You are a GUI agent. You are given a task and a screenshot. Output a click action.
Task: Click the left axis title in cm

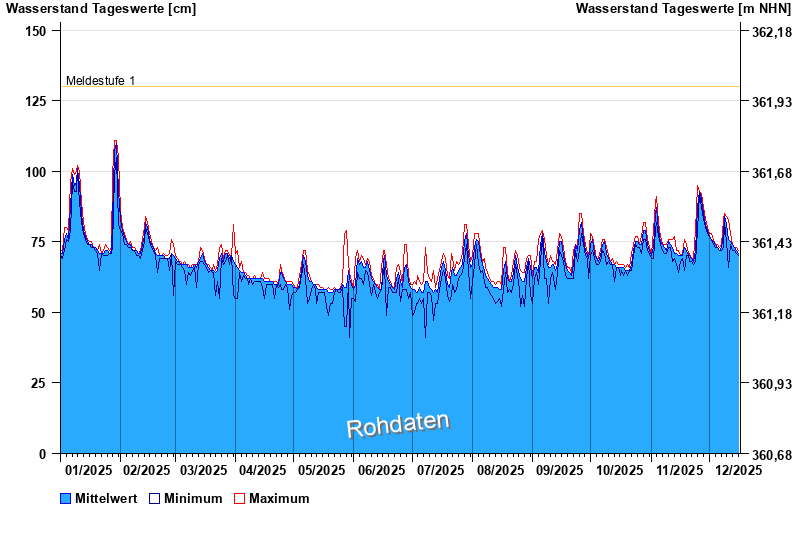pyautogui.click(x=101, y=9)
